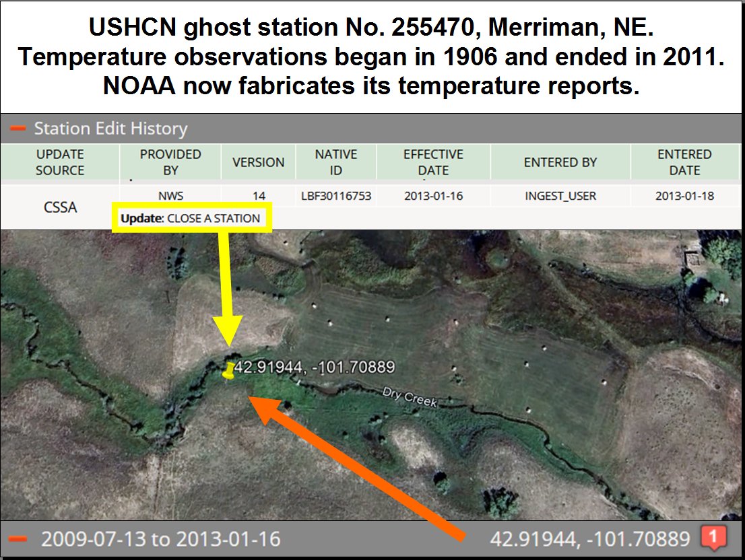This screenshot has width=745, height=560.
Task: Click the Dry Creek label on the map
Action: pos(410,396)
